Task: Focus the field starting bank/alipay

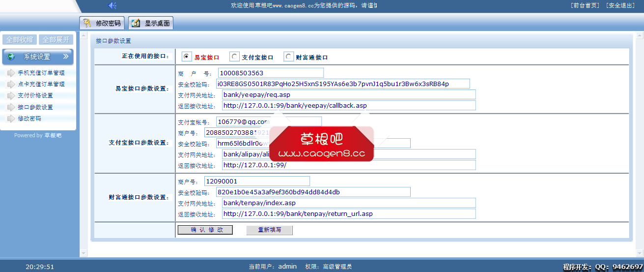Action: tap(349, 154)
